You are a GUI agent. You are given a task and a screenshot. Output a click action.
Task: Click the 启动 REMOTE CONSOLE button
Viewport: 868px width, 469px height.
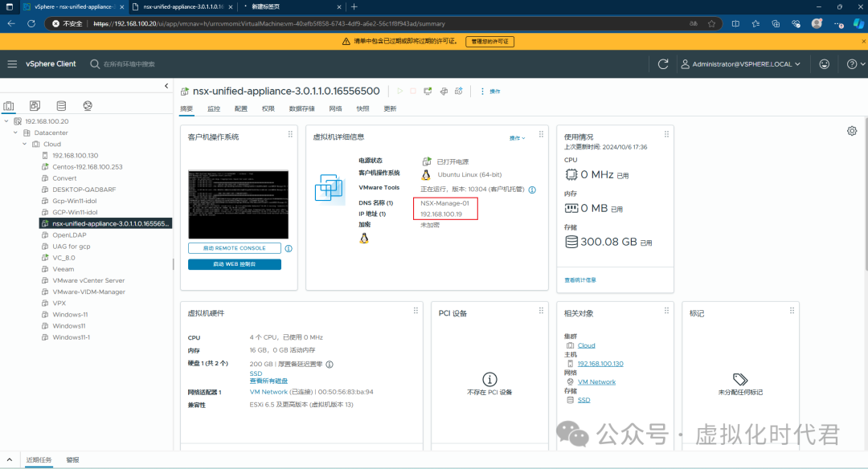click(x=234, y=248)
